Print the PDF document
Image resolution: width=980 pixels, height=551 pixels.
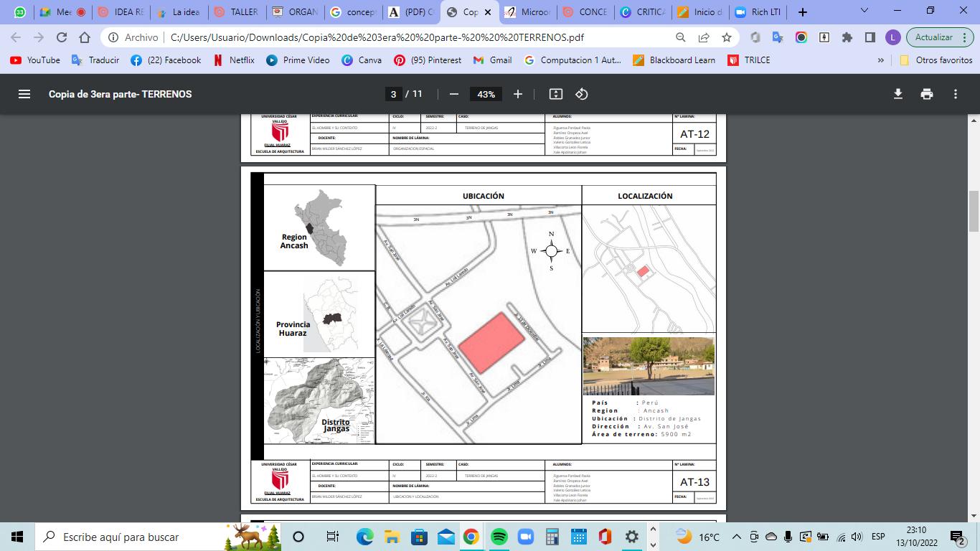[x=927, y=94]
